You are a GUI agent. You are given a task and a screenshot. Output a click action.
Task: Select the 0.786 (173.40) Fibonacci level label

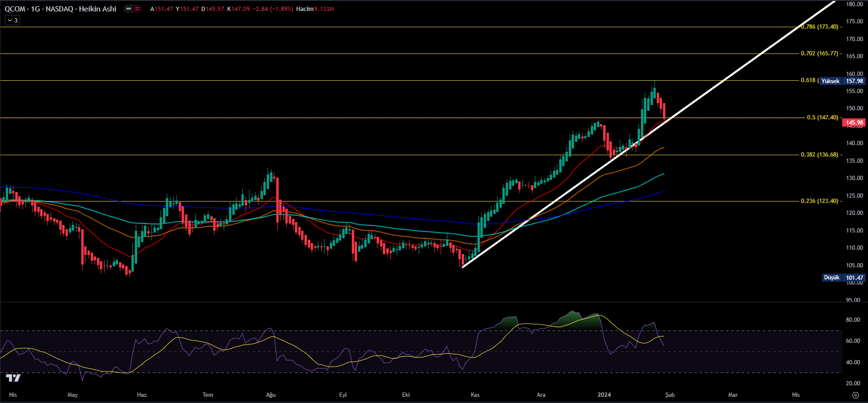point(819,27)
